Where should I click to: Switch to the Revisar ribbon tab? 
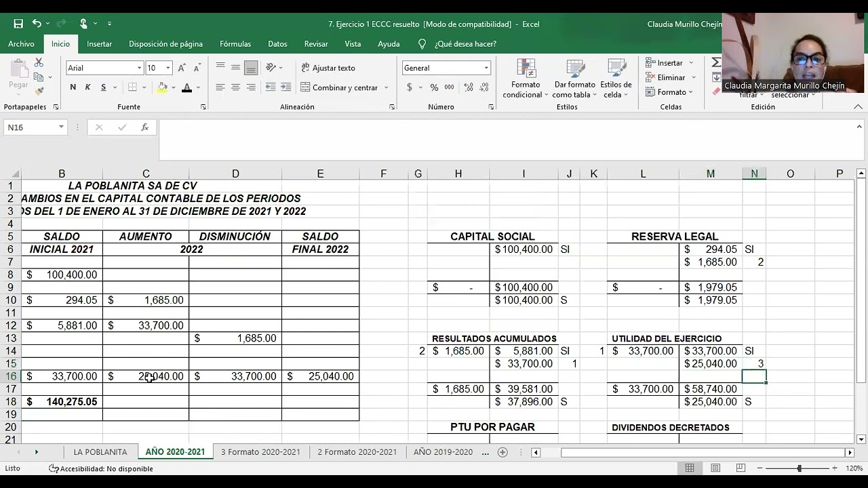[x=316, y=44]
